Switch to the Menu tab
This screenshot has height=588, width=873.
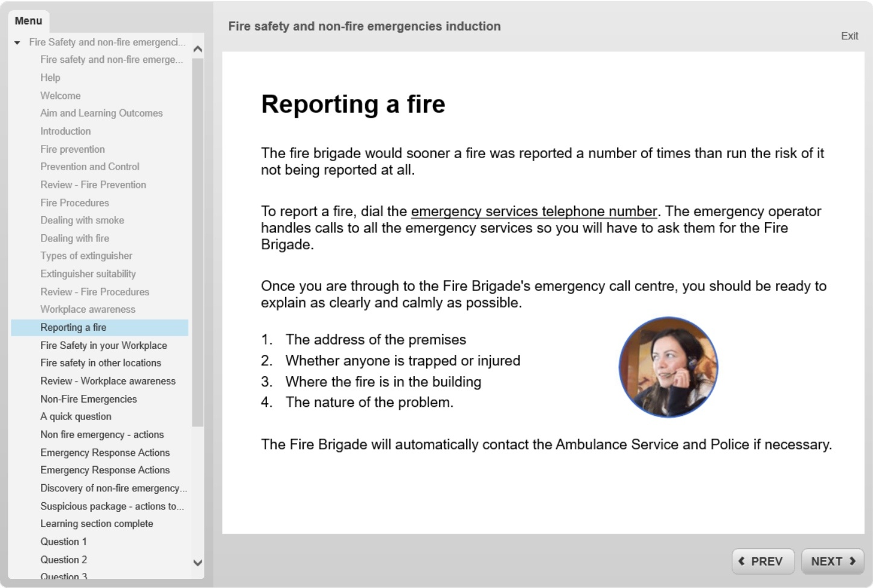[28, 21]
